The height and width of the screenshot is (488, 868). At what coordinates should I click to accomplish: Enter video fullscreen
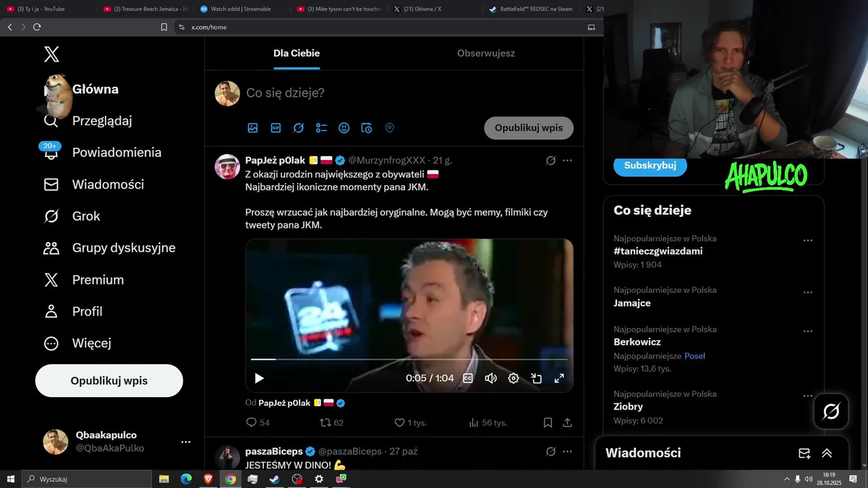click(x=559, y=378)
